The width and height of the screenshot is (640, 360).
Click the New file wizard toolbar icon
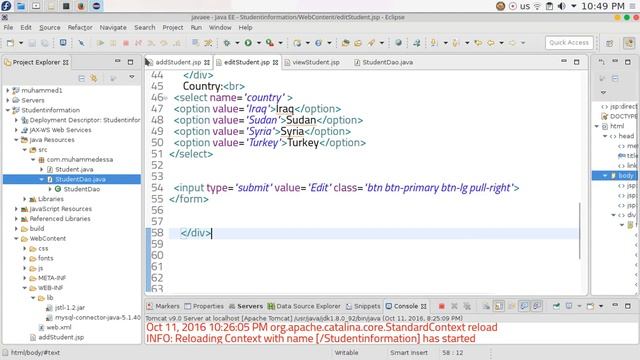[x=11, y=43]
